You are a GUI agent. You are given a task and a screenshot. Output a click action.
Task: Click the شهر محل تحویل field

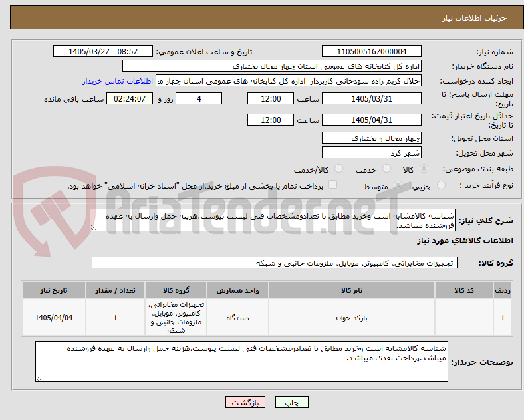[x=372, y=153]
